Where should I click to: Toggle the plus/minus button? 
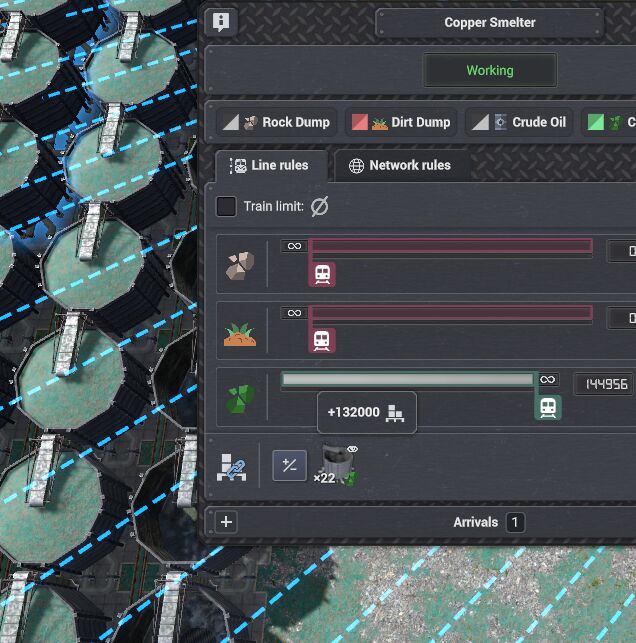290,465
